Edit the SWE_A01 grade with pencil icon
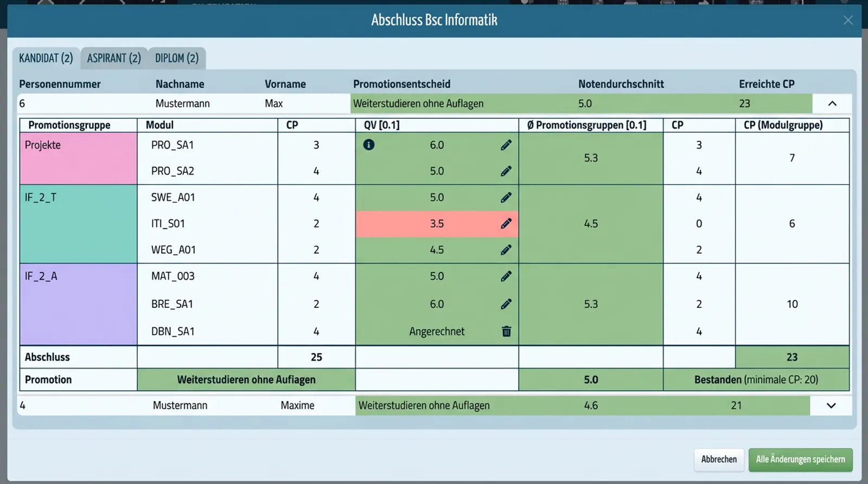 (x=506, y=197)
